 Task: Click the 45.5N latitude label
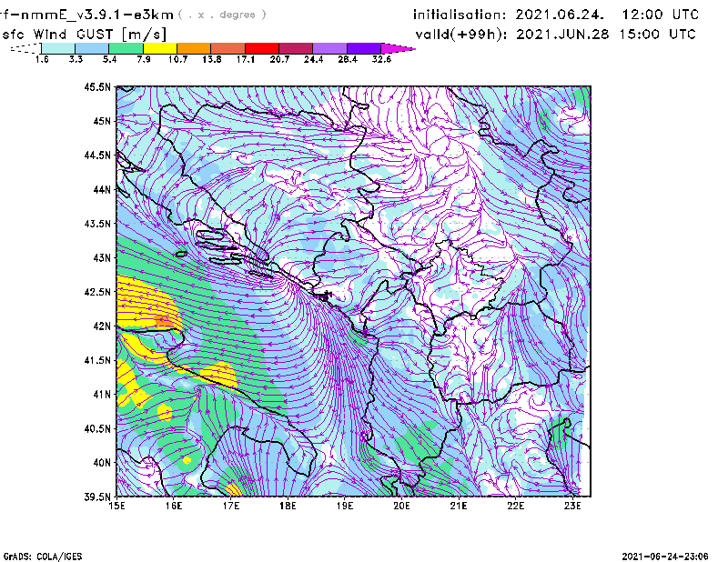[97, 86]
